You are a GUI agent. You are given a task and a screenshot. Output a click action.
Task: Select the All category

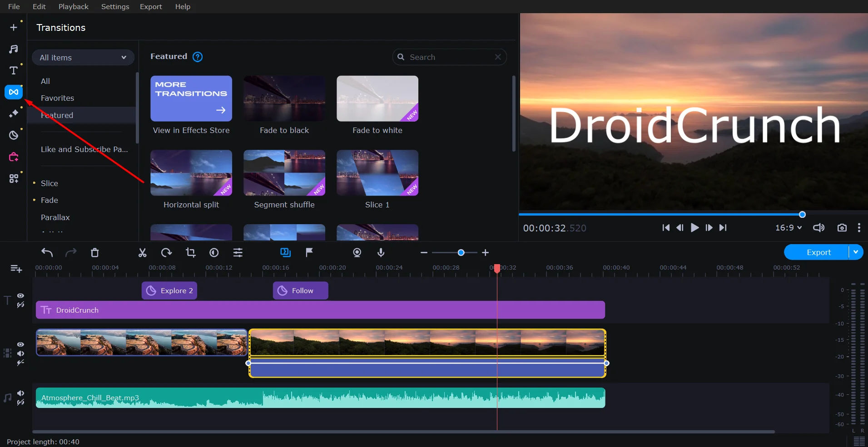pyautogui.click(x=45, y=81)
